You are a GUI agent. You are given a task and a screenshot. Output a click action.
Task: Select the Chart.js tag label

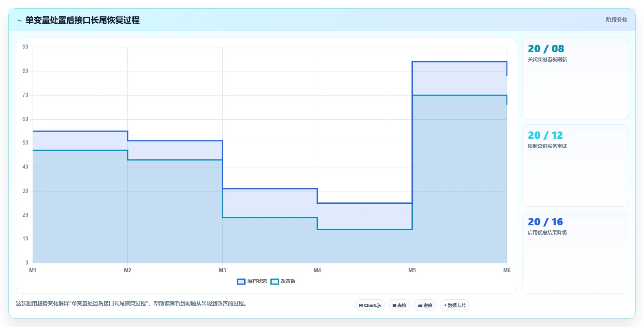click(372, 305)
